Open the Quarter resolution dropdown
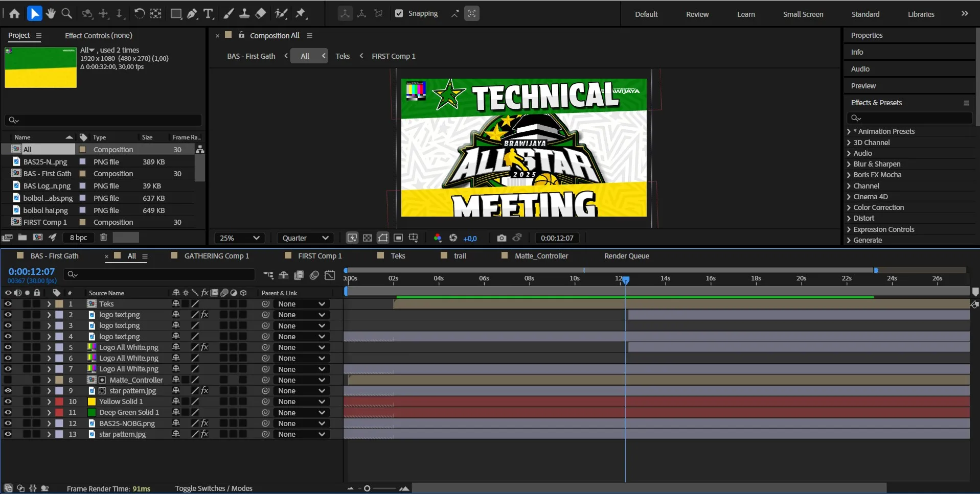The width and height of the screenshot is (980, 494). [305, 238]
